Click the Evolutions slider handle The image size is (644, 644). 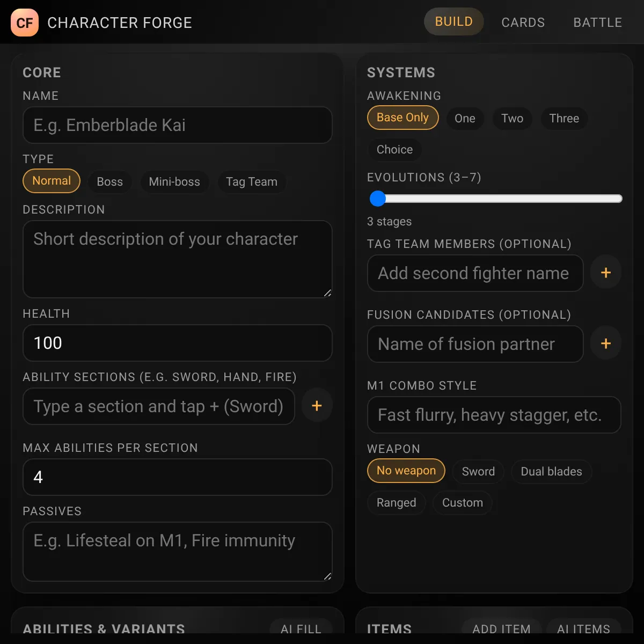point(378,199)
